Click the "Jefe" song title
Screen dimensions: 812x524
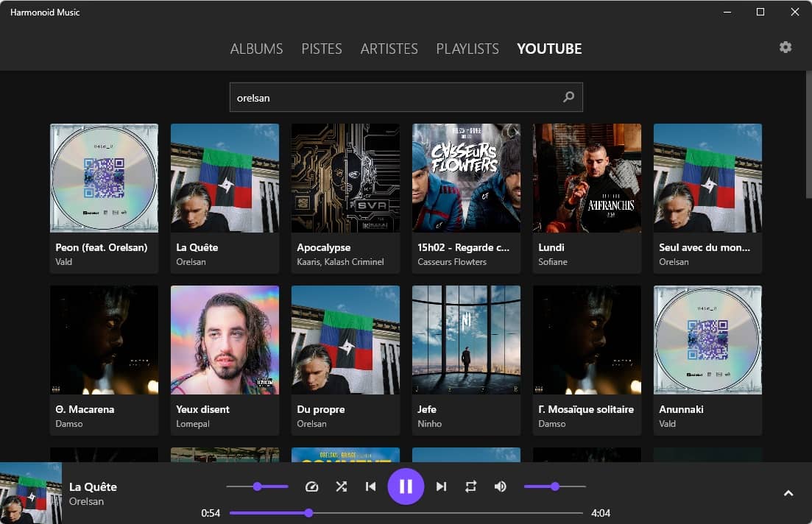point(427,409)
